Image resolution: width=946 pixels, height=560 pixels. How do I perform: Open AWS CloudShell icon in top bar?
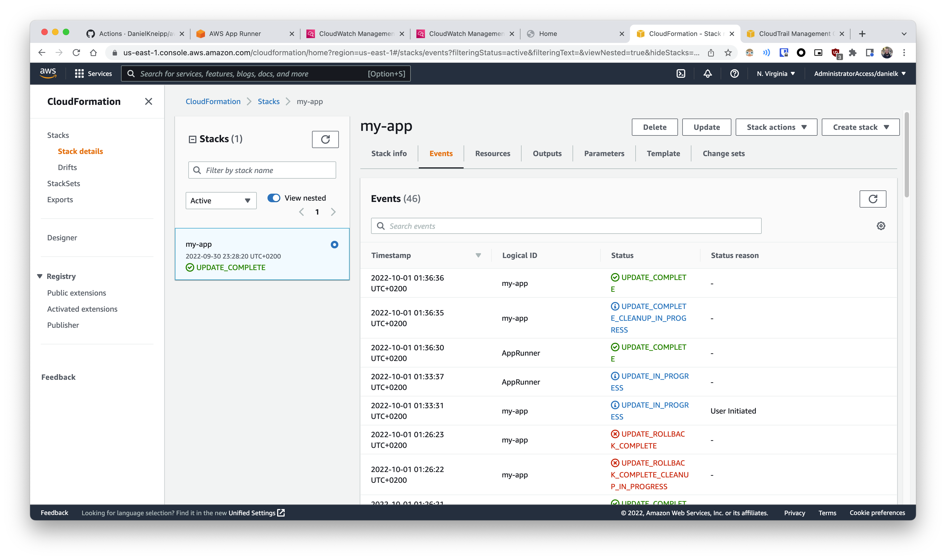tap(681, 73)
